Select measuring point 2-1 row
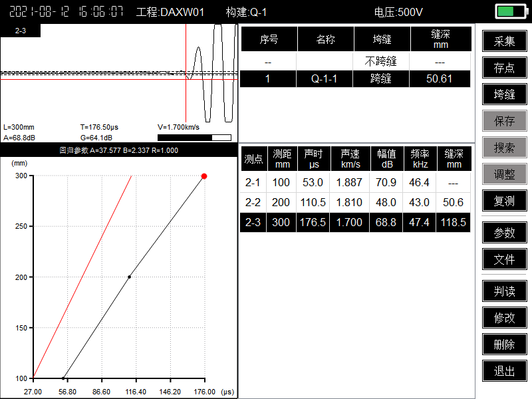Image resolution: width=532 pixels, height=399 pixels. (x=355, y=182)
